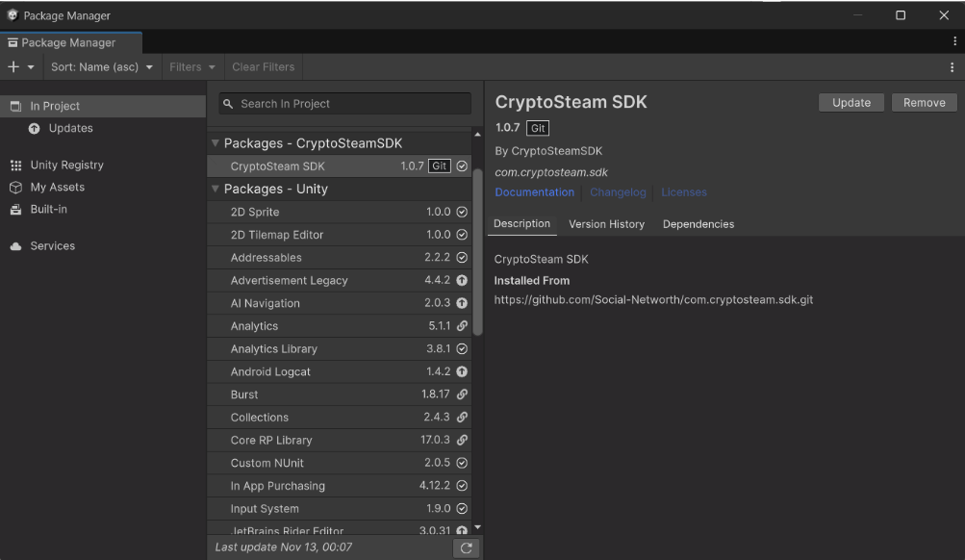Screen dimensions: 965x560
Task: Click the Services cloud icon
Action: click(16, 246)
